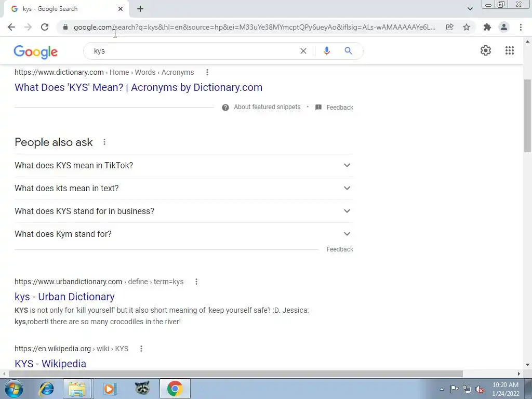
Task: Open the kys - Urban Dictionary link
Action: coord(64,297)
